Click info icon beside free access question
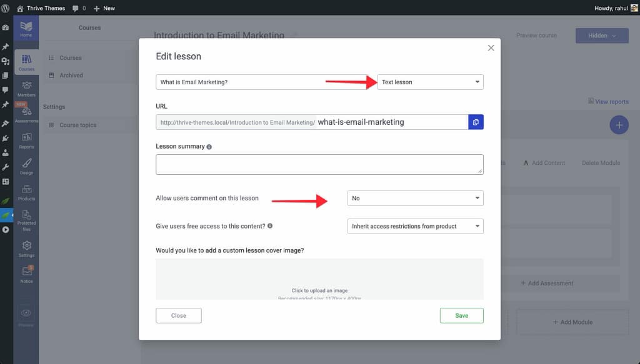The image size is (640, 364). click(270, 226)
